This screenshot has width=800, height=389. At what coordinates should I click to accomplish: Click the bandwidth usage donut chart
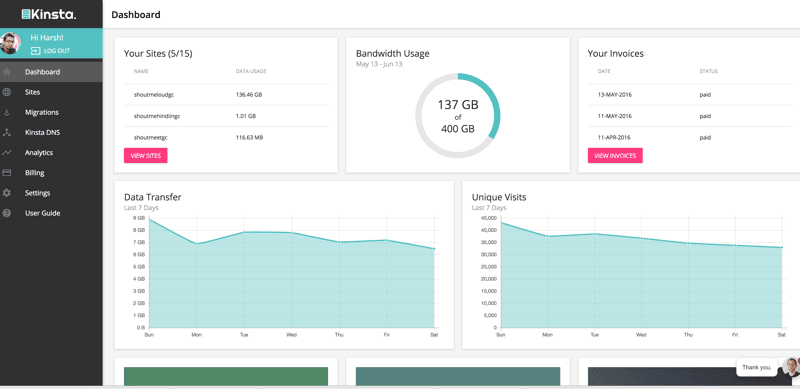[458, 115]
